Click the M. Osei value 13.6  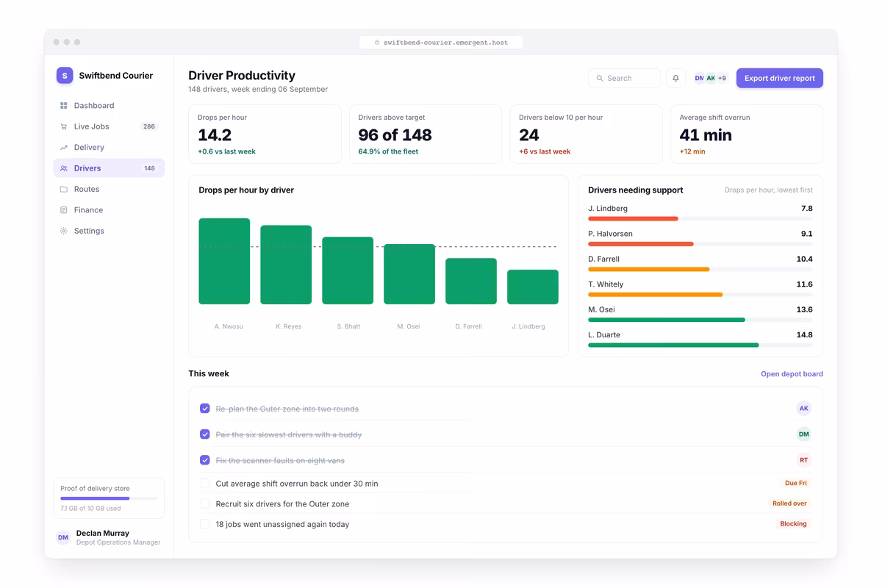804,309
